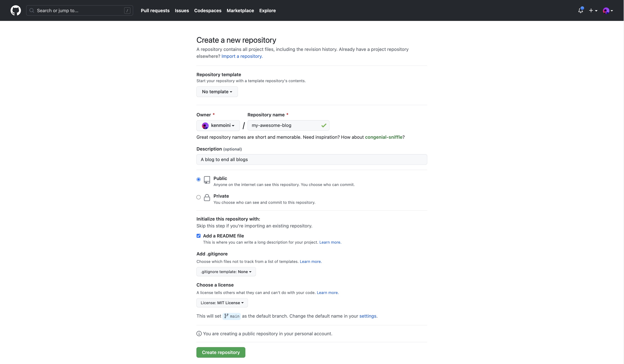The width and height of the screenshot is (624, 364).
Task: Go to Pull requests in the navbar
Action: tap(155, 10)
